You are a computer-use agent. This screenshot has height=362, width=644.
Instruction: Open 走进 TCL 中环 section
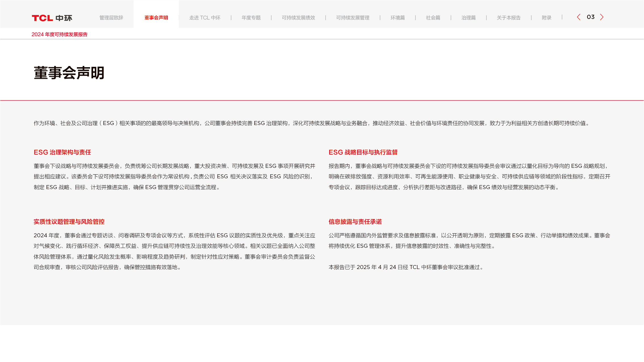(x=205, y=18)
